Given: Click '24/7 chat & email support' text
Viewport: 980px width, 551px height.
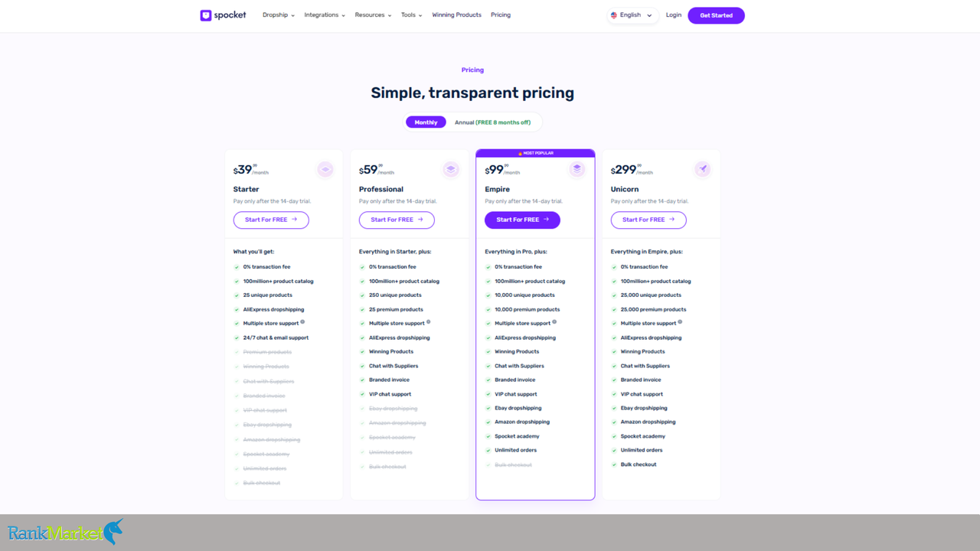Looking at the screenshot, I should click(x=276, y=337).
